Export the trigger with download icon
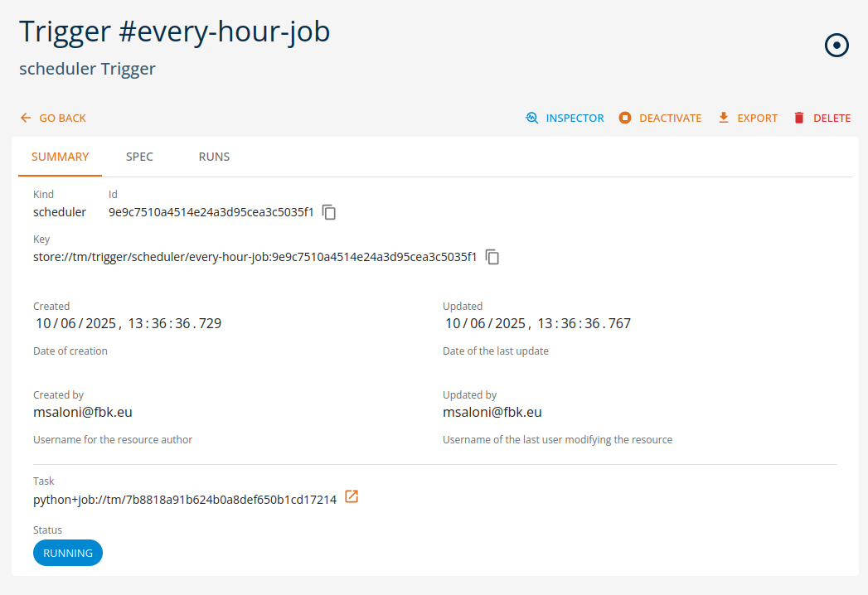868x595 pixels. point(724,119)
